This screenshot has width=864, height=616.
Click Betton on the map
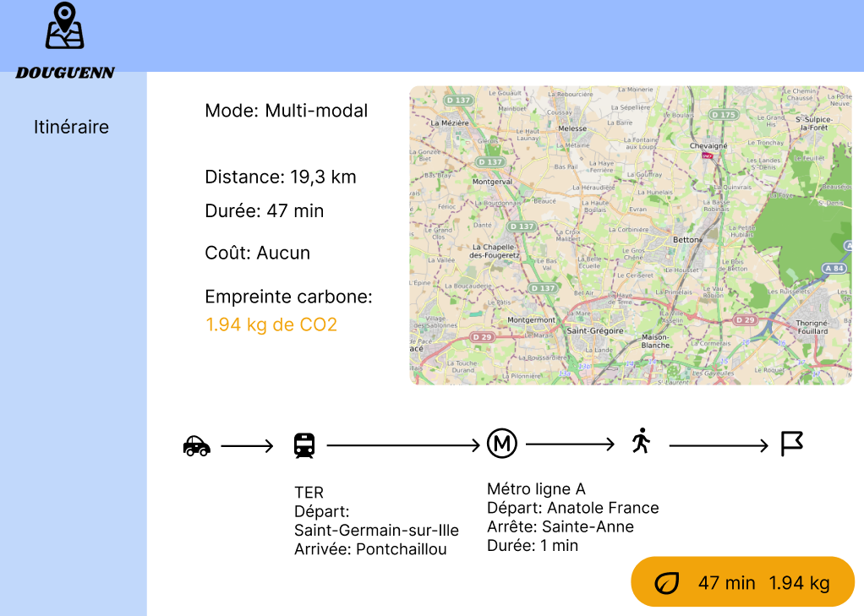(x=686, y=240)
